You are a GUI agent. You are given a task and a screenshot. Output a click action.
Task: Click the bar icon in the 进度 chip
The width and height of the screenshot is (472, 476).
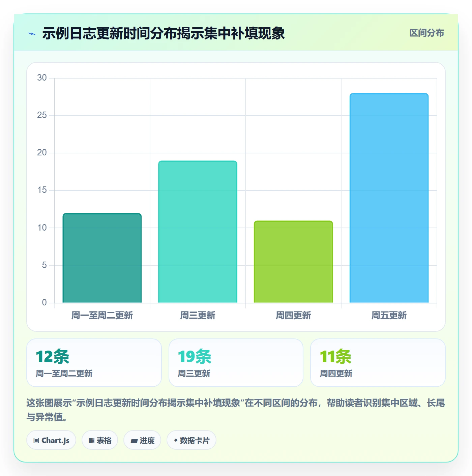tap(134, 441)
